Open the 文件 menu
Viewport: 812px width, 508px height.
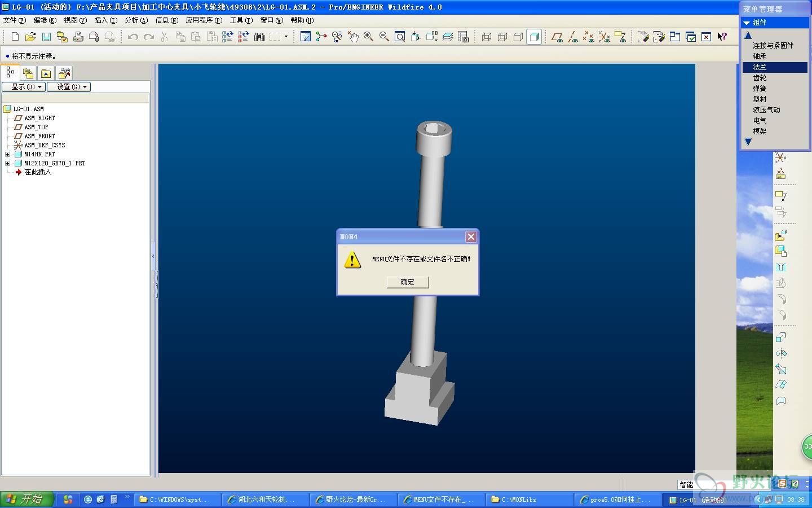(x=15, y=20)
